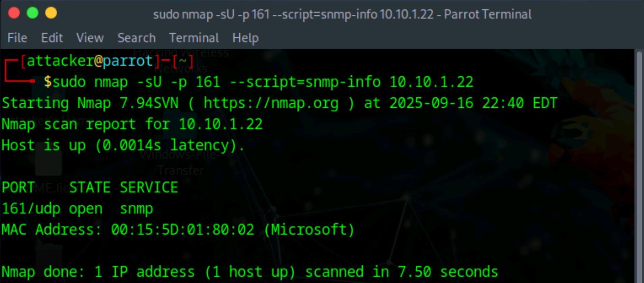
Task: Click the 161/udp port entry
Action: click(x=31, y=209)
